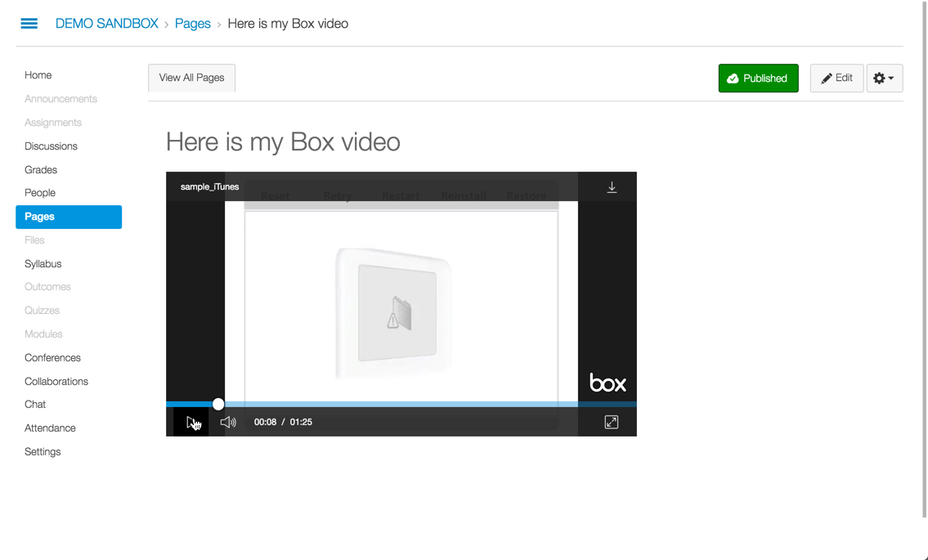928x560 pixels.
Task: Open People in course menu
Action: [39, 193]
